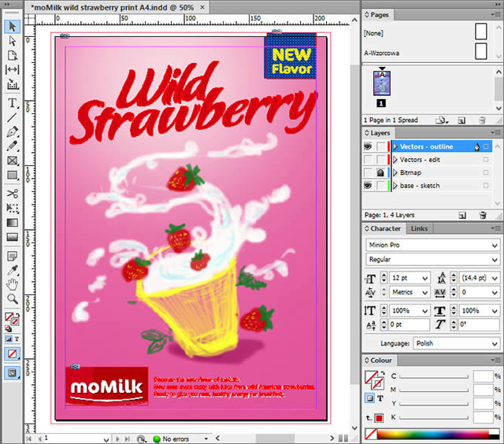Delete selected page in Pages panel
Screen dimensions: 504x444
tap(482, 120)
